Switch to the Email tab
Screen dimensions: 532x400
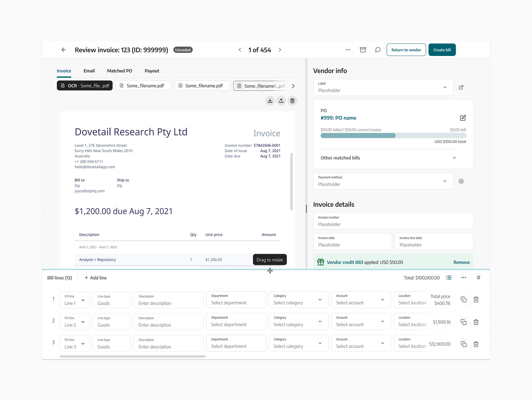coord(89,71)
